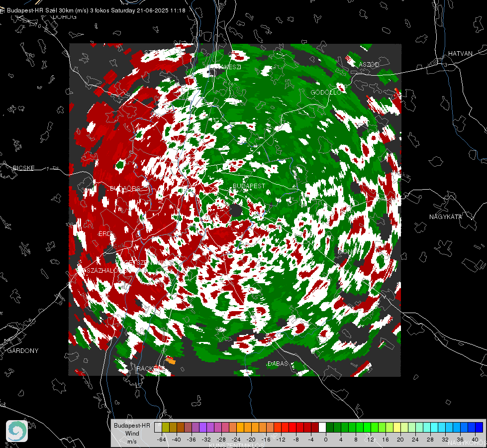This screenshot has height=448, width=487.
Task: Click the orange echo near Ráckeve
Action: click(x=170, y=361)
